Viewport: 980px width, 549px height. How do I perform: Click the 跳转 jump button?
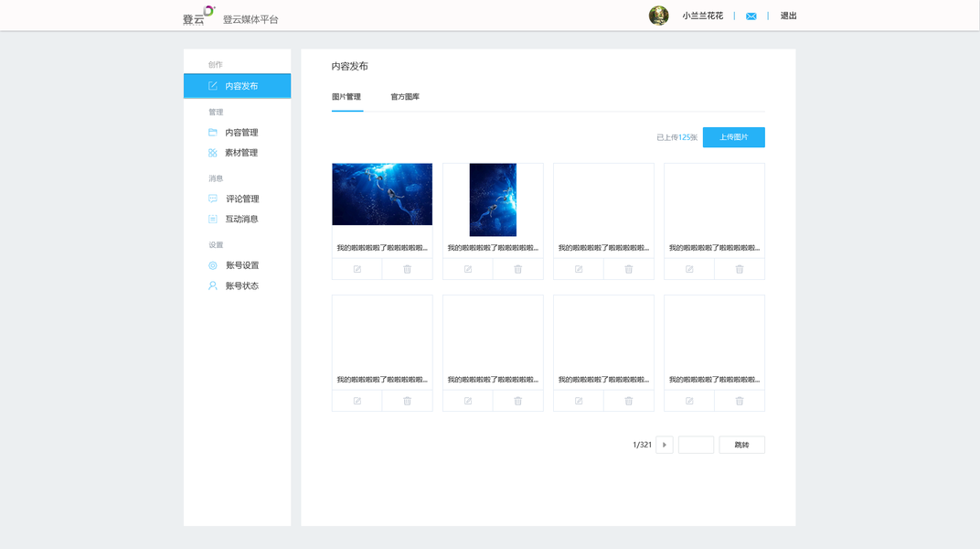pos(742,445)
